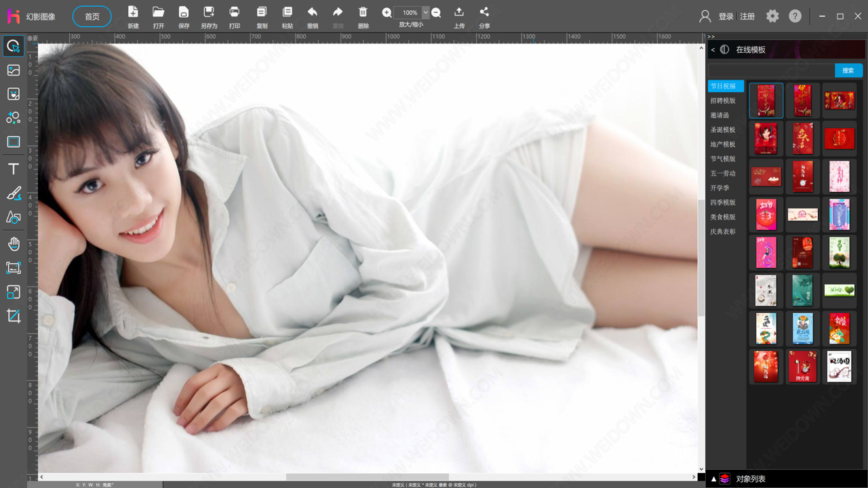
Task: Select the 圣诞模板 category tab
Action: pos(723,130)
